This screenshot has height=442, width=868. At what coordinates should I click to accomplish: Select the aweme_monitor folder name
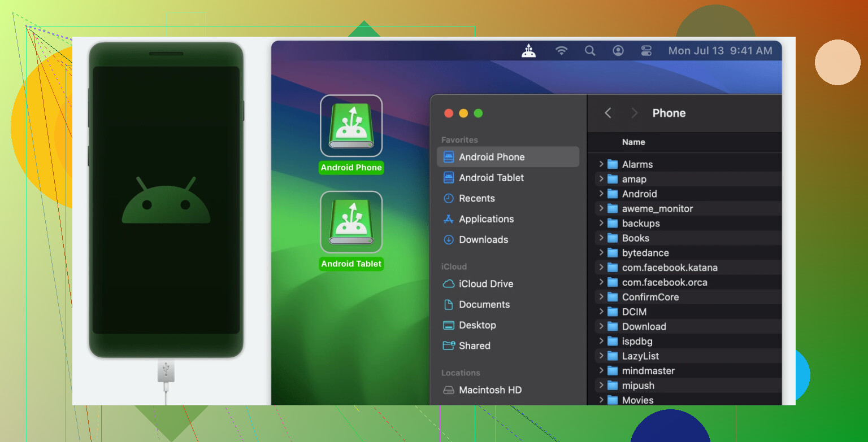pyautogui.click(x=657, y=208)
